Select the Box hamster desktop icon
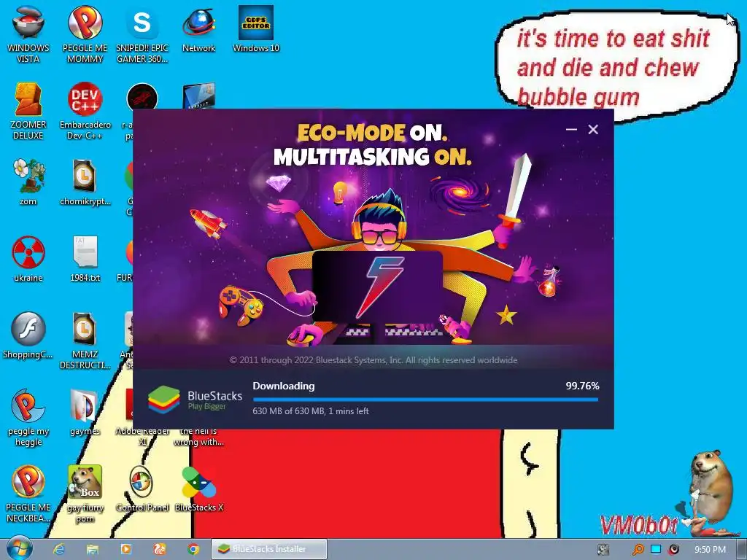 coord(85,494)
